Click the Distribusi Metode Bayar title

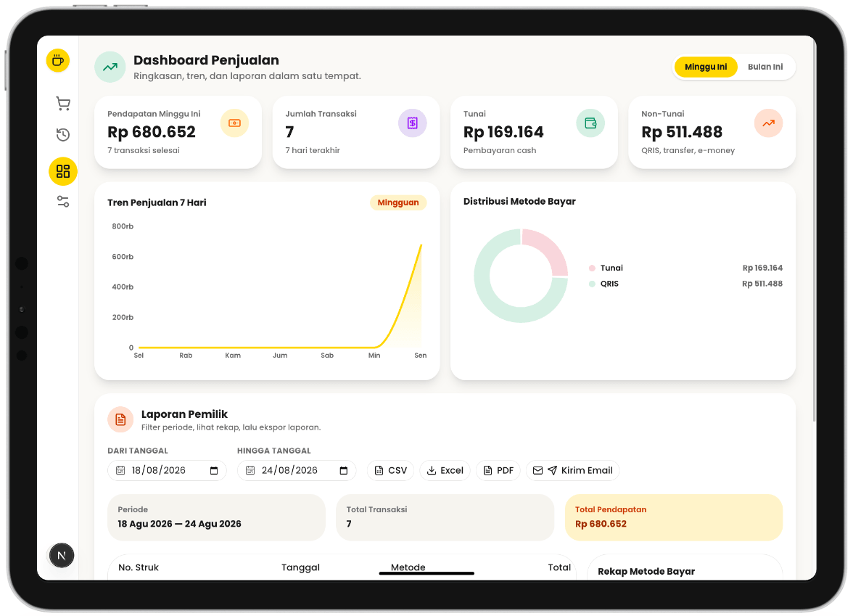pyautogui.click(x=519, y=202)
